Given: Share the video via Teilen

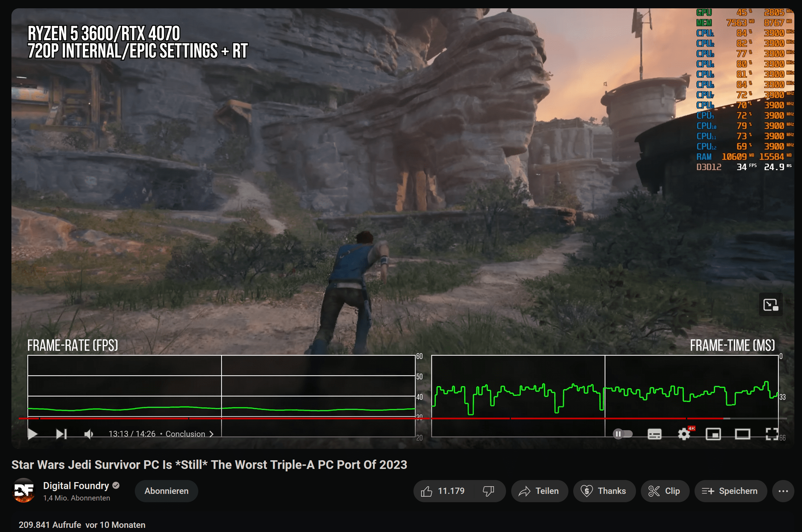Looking at the screenshot, I should (x=539, y=491).
